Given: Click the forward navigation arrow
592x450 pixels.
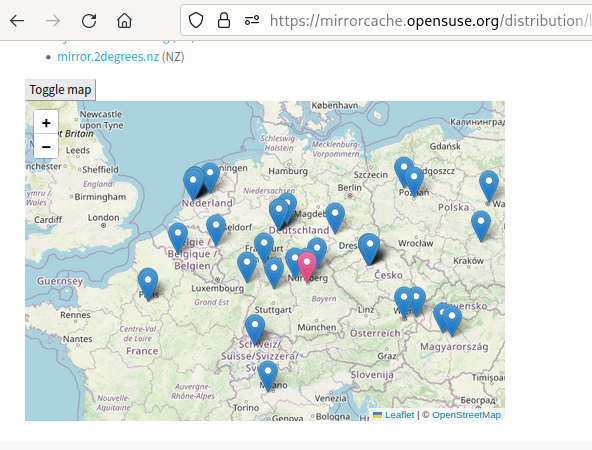Looking at the screenshot, I should tap(53, 20).
